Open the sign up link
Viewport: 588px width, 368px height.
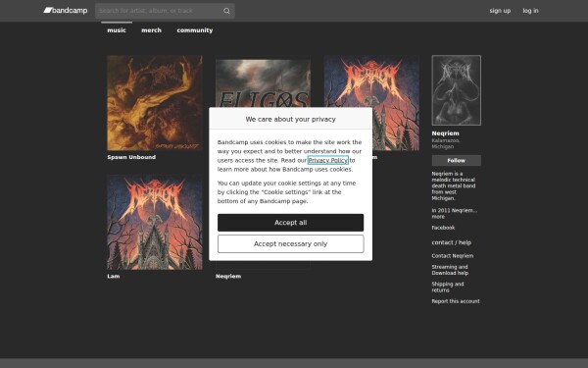[500, 11]
